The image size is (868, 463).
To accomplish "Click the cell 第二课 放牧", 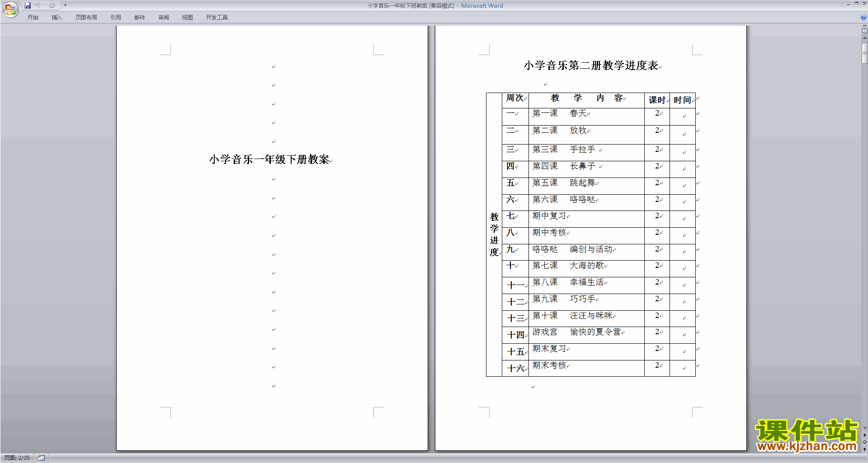I will point(587,135).
